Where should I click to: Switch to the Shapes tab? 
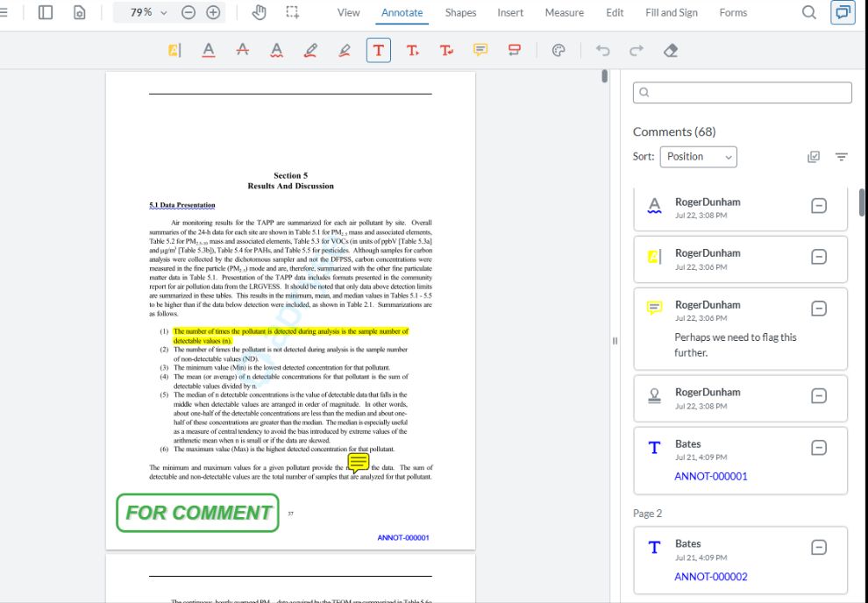point(460,13)
